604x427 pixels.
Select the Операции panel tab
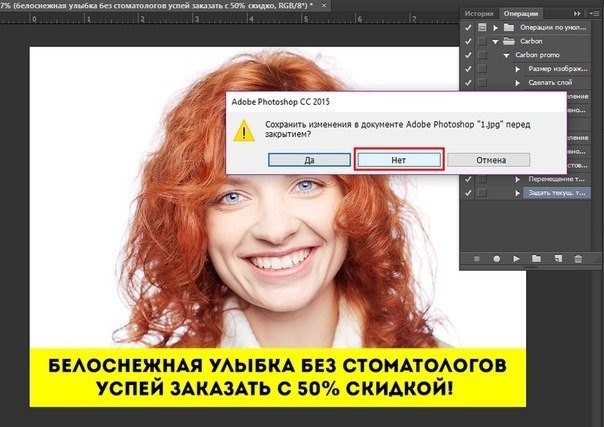coord(520,13)
